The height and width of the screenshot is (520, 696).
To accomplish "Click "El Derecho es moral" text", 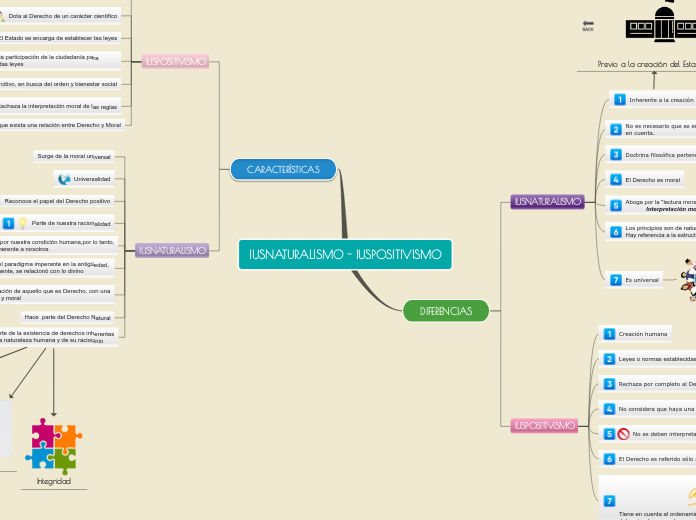I will 652,180.
